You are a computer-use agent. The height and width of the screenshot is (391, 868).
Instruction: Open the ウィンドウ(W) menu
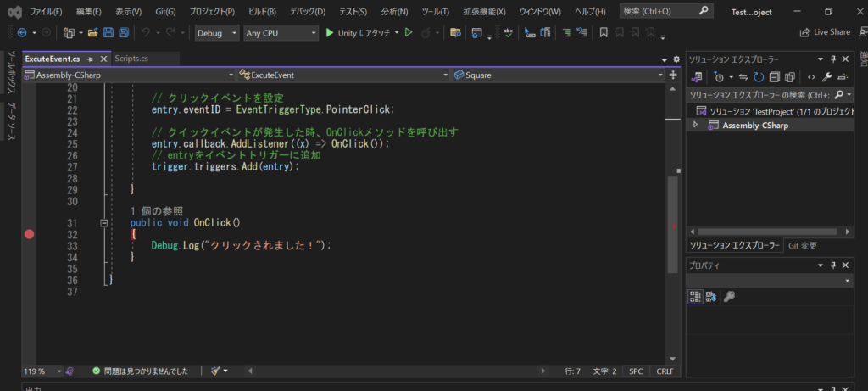coord(540,12)
